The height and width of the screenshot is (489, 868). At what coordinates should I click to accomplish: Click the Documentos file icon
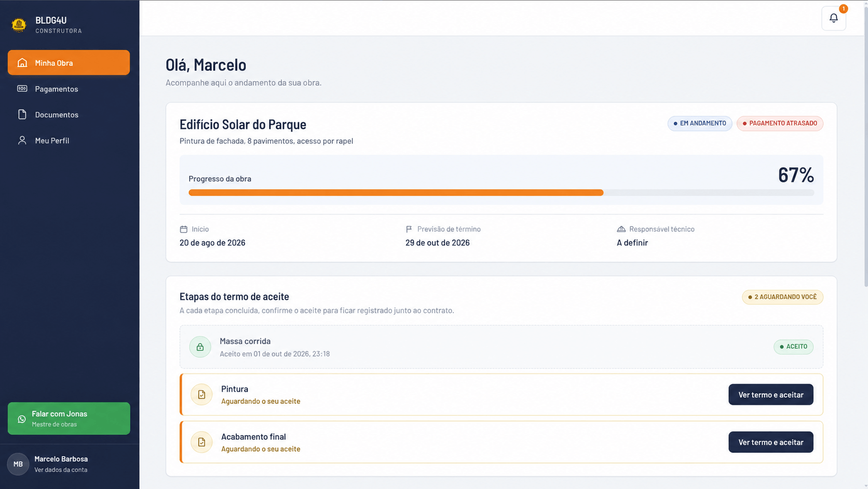click(x=22, y=114)
